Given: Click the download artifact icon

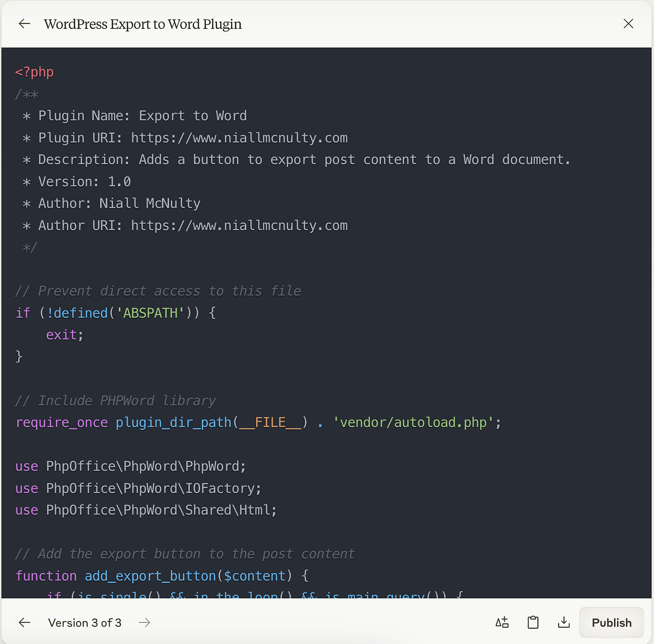Looking at the screenshot, I should tap(564, 622).
